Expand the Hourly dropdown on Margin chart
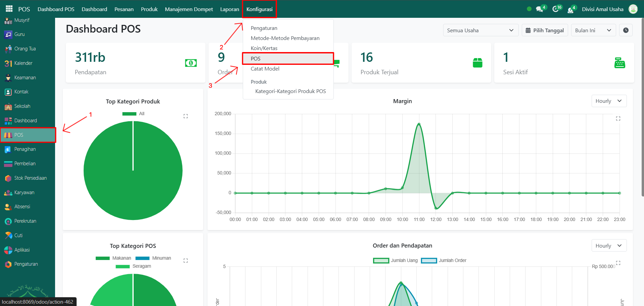The width and height of the screenshot is (644, 306). (608, 101)
